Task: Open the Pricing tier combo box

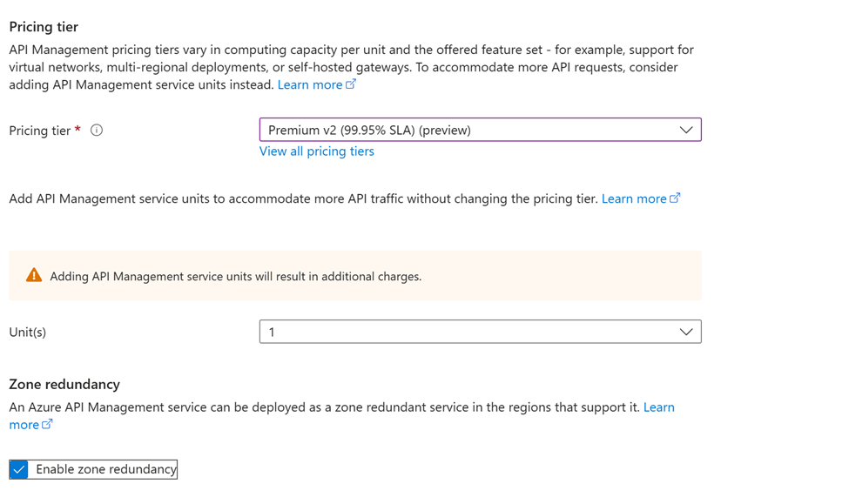Action: point(470,130)
